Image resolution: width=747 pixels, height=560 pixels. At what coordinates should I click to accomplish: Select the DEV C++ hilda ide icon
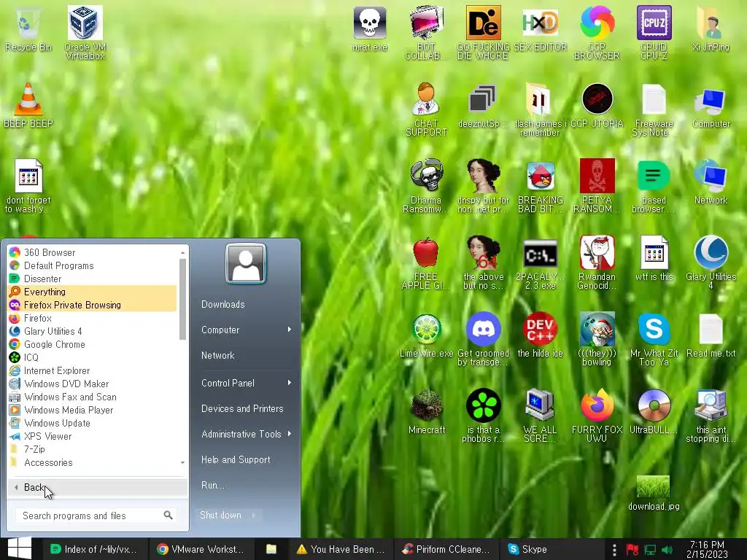(540, 335)
